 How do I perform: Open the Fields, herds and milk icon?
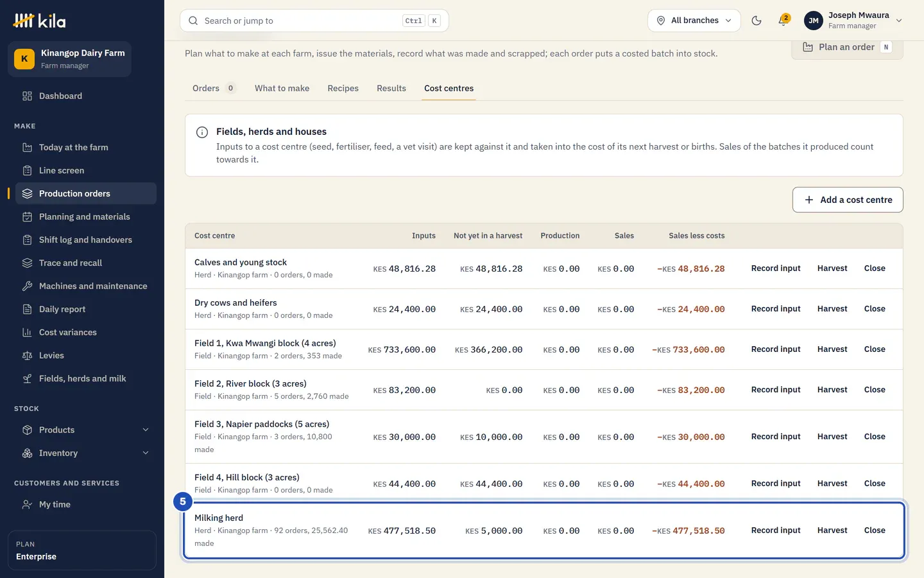[x=27, y=378]
